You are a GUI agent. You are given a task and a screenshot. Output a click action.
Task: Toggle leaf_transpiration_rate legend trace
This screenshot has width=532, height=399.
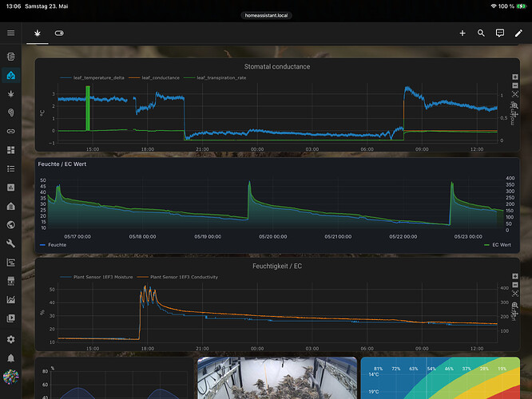coord(215,77)
